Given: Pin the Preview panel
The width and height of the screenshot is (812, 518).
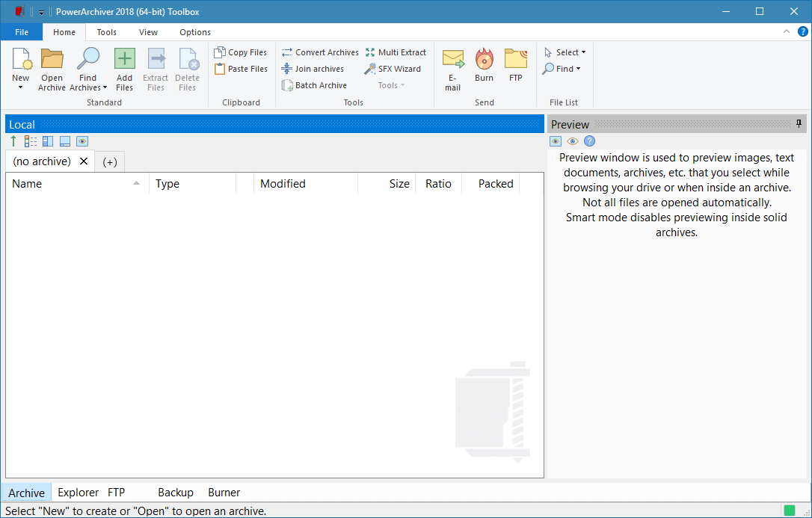Looking at the screenshot, I should [799, 123].
